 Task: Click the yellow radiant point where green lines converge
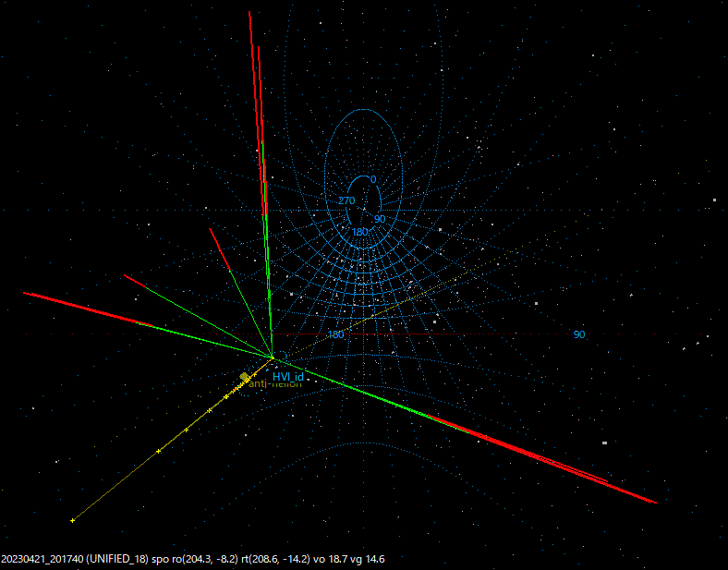click(x=273, y=358)
